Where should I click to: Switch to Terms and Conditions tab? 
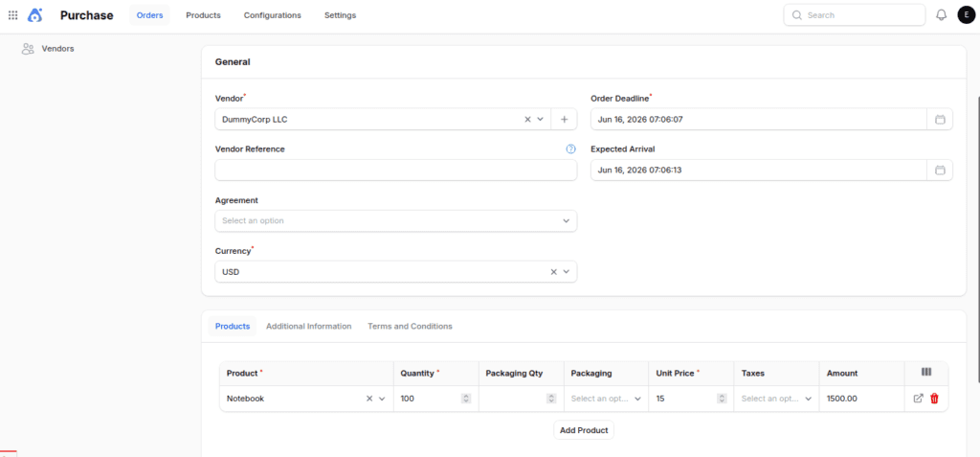410,326
